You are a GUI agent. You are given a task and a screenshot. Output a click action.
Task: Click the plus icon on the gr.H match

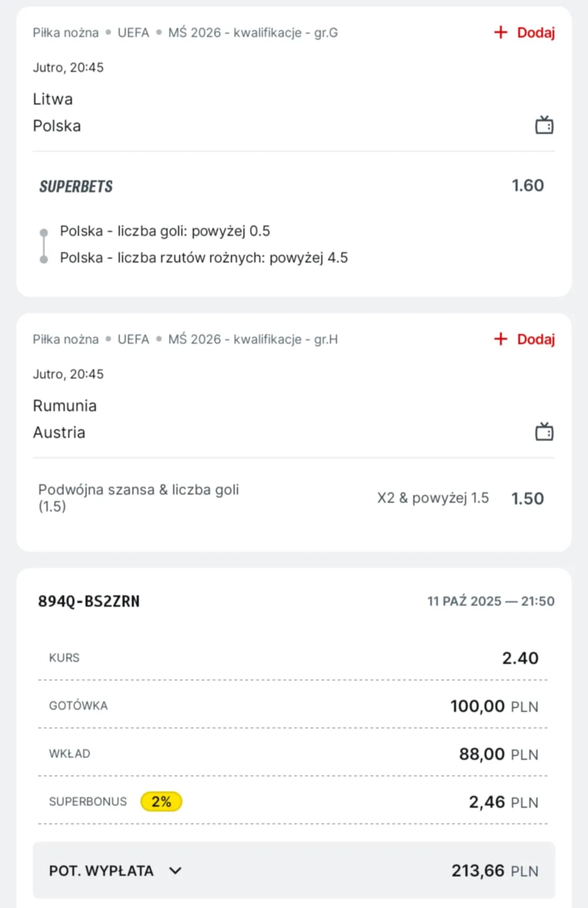click(500, 339)
